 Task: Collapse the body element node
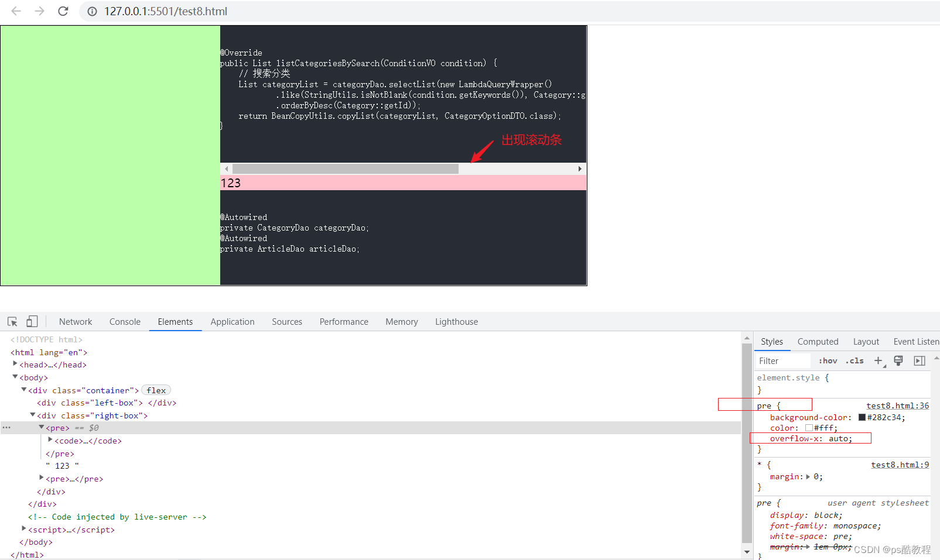(x=15, y=377)
